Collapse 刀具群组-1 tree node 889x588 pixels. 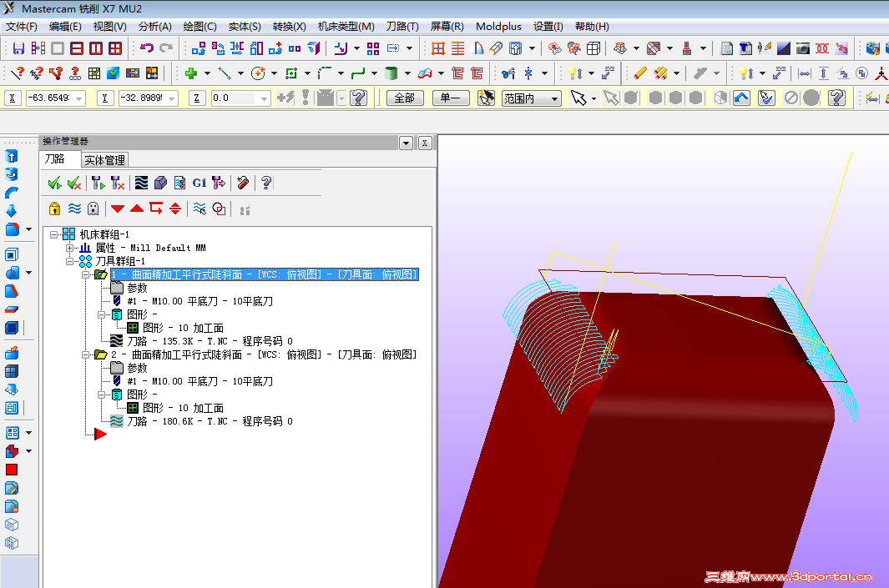pyautogui.click(x=69, y=261)
